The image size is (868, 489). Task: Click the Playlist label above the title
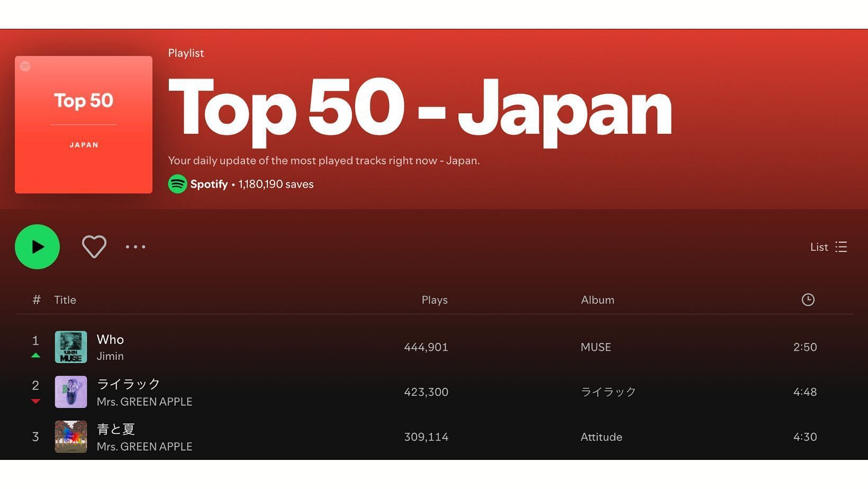click(186, 53)
